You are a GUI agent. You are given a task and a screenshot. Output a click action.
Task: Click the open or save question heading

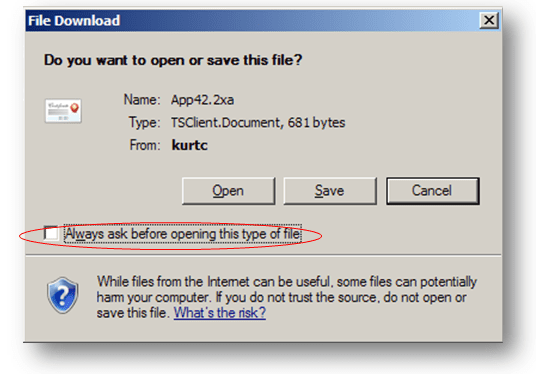pos(173,60)
